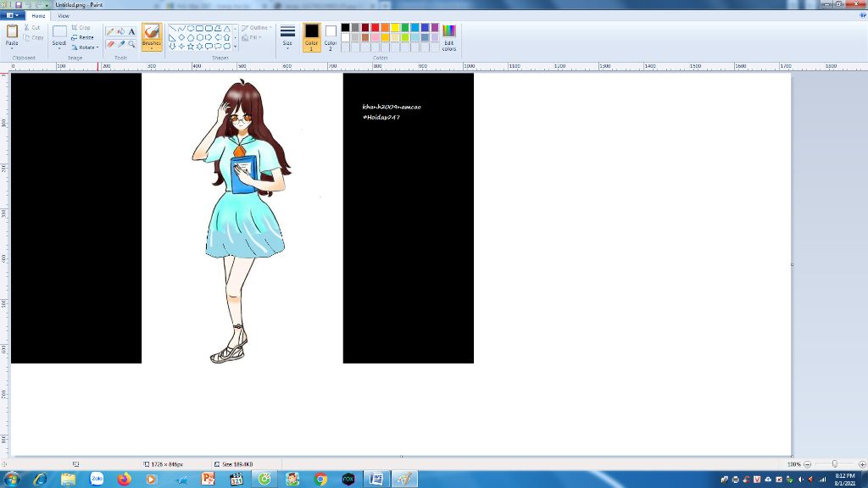
Task: Click the zoom out minus button
Action: coord(807,464)
